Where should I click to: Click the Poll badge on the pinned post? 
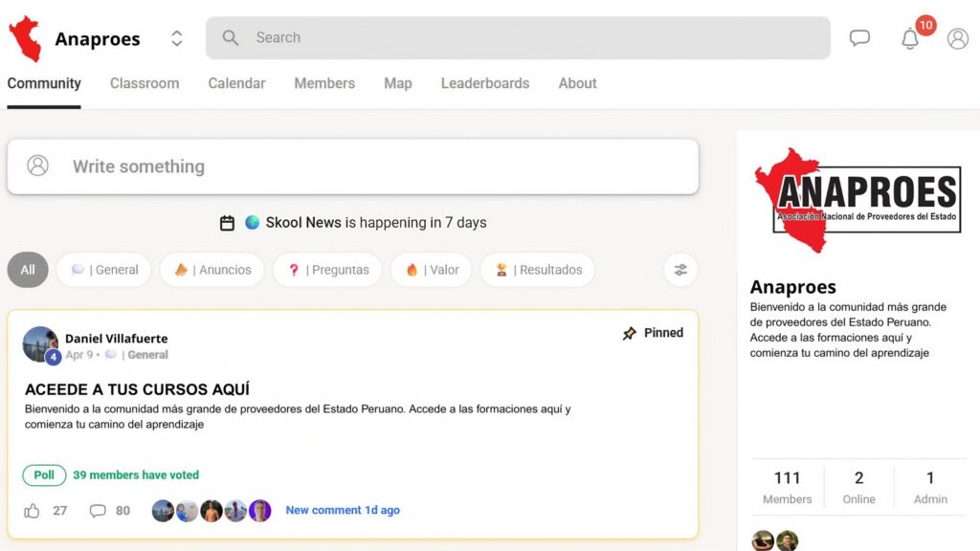(x=44, y=474)
